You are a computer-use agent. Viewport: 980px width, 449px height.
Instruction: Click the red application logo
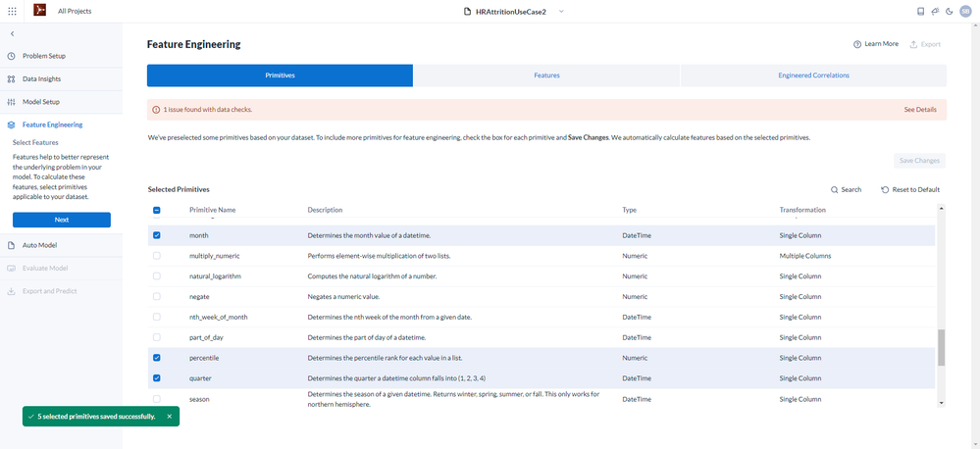tap(39, 10)
